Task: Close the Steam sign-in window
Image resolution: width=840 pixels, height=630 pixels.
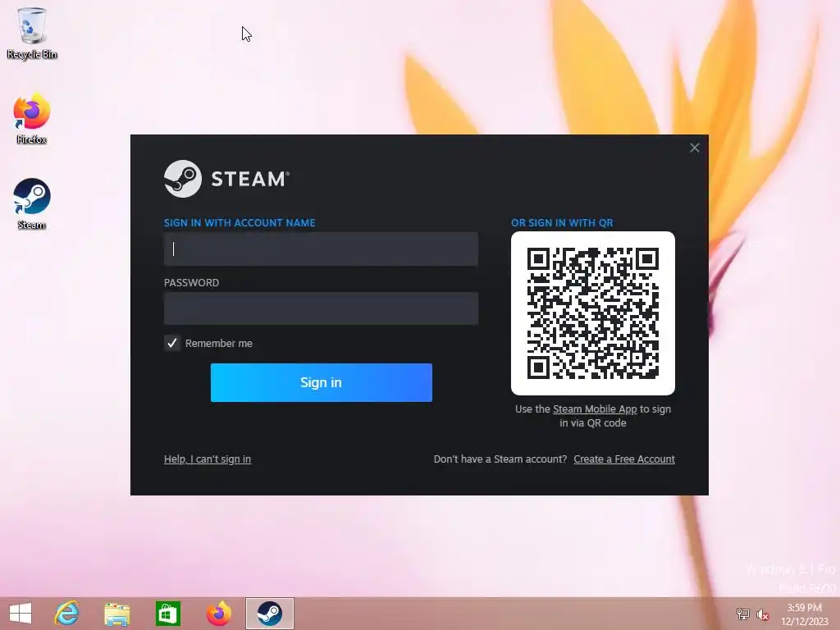Action: pyautogui.click(x=694, y=148)
